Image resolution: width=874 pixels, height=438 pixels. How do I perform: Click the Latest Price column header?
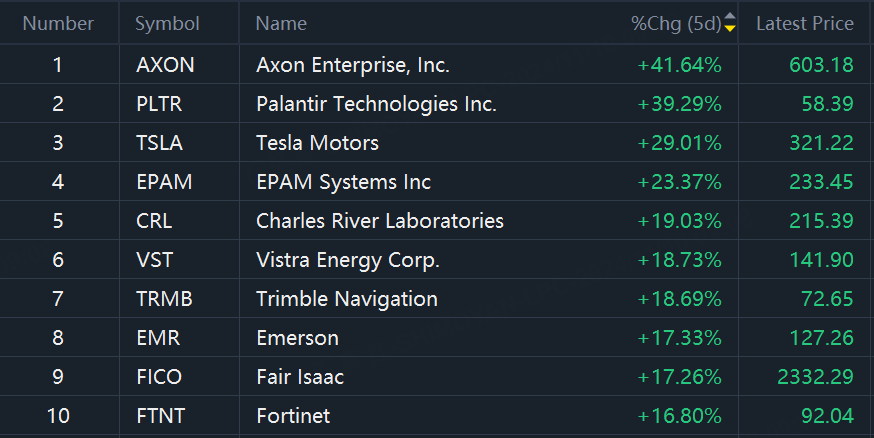(x=804, y=23)
